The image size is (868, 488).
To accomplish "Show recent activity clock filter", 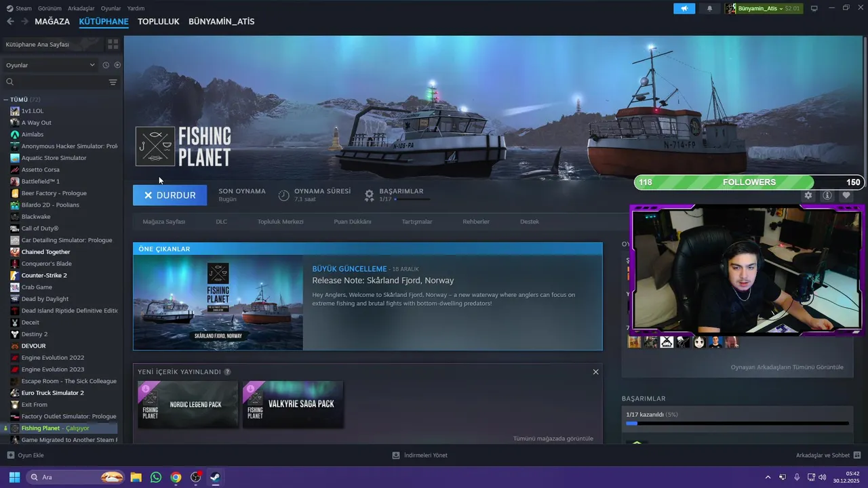I will point(106,65).
